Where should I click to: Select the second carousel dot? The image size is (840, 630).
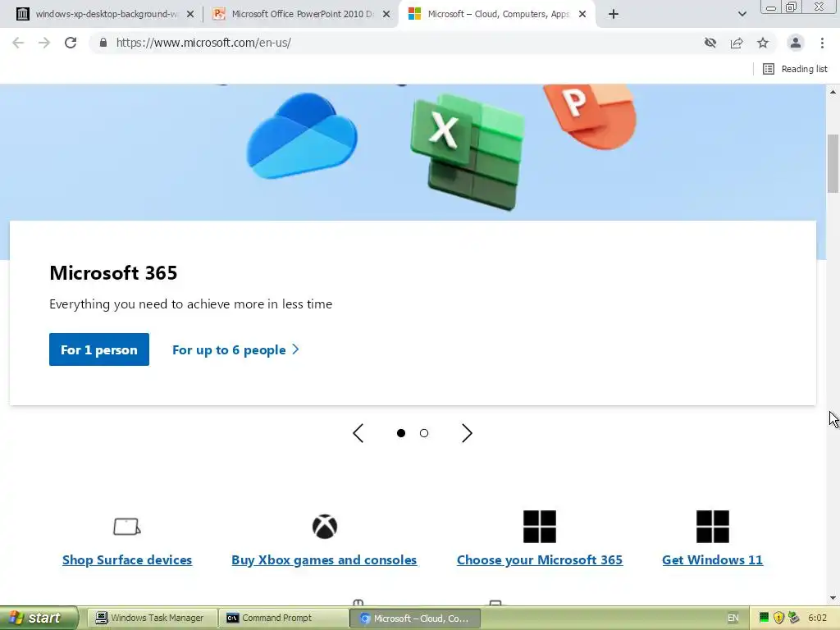pyautogui.click(x=424, y=433)
